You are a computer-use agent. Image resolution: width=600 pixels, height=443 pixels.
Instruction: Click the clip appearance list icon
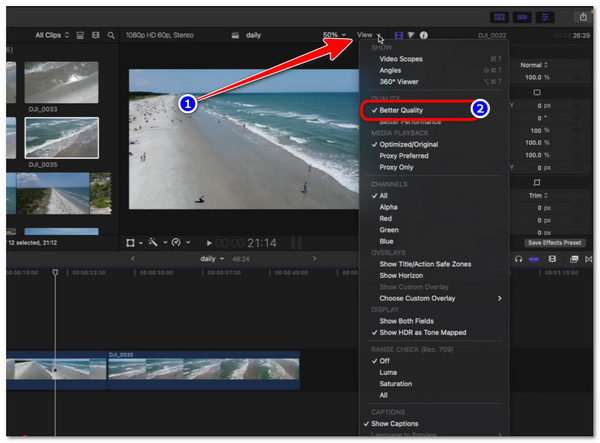(x=80, y=35)
